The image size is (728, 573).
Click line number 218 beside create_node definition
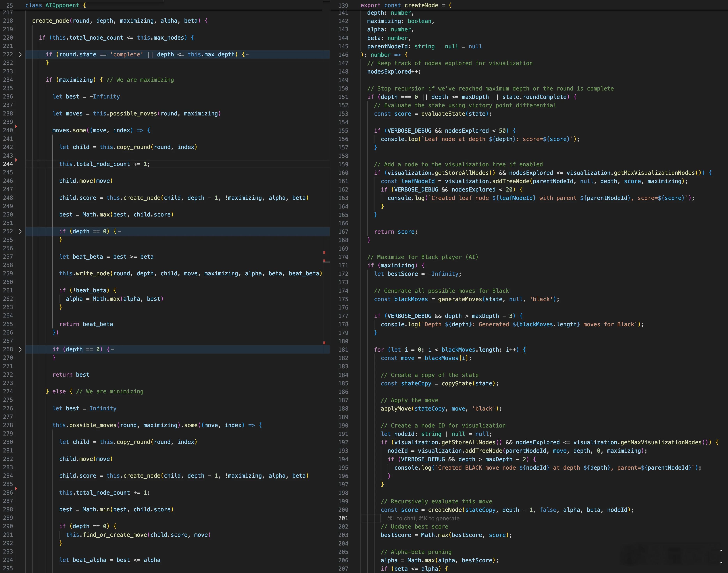[8, 21]
